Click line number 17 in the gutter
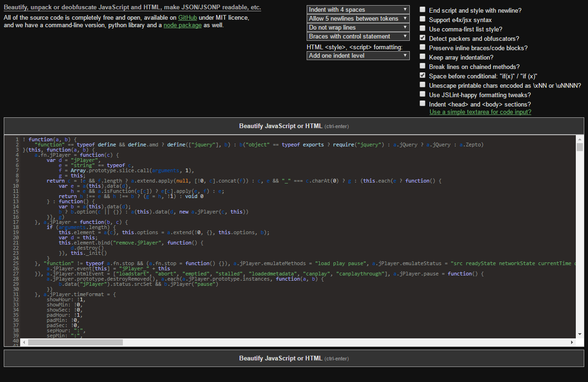The width and height of the screenshot is (588, 382). (15, 222)
